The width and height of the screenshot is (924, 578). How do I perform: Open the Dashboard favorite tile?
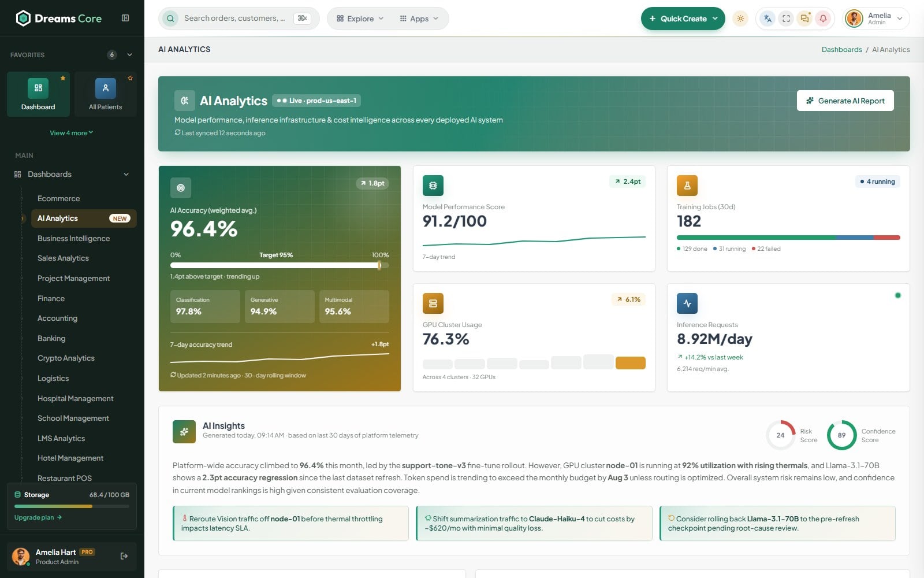pyautogui.click(x=38, y=94)
